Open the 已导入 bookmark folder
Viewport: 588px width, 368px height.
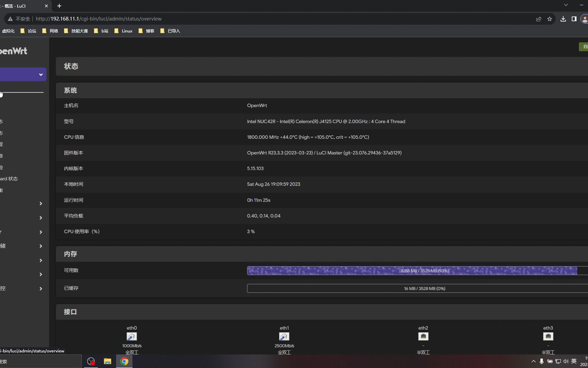(x=170, y=31)
